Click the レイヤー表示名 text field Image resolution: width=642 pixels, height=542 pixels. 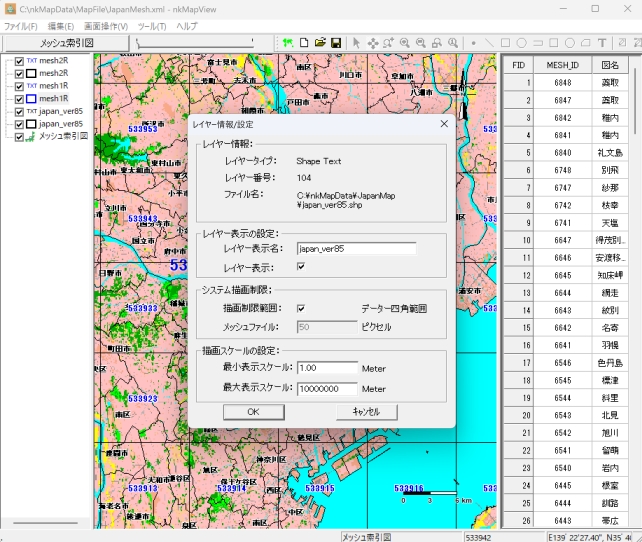(x=355, y=249)
